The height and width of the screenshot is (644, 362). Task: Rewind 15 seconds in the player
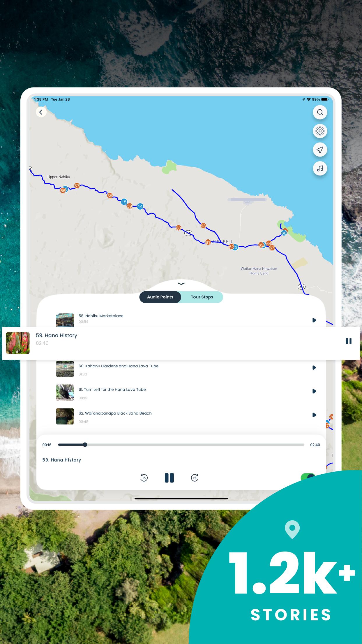(144, 478)
